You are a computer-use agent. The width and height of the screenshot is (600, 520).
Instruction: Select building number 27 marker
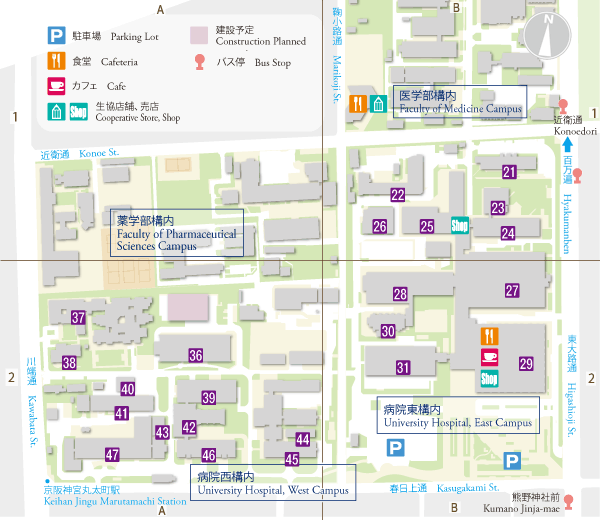point(512,291)
